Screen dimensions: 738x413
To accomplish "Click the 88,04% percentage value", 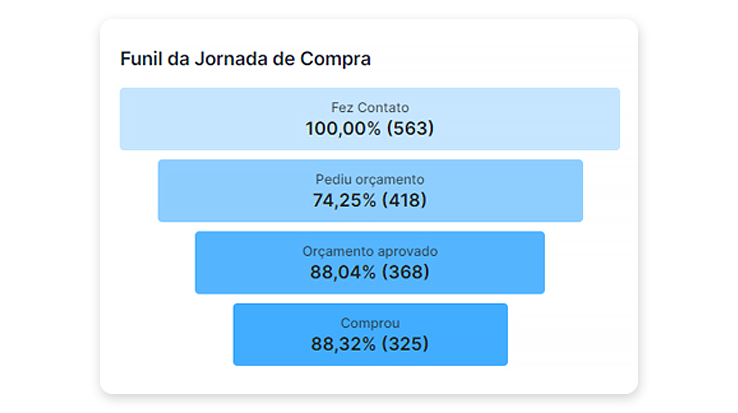I will coord(345,272).
